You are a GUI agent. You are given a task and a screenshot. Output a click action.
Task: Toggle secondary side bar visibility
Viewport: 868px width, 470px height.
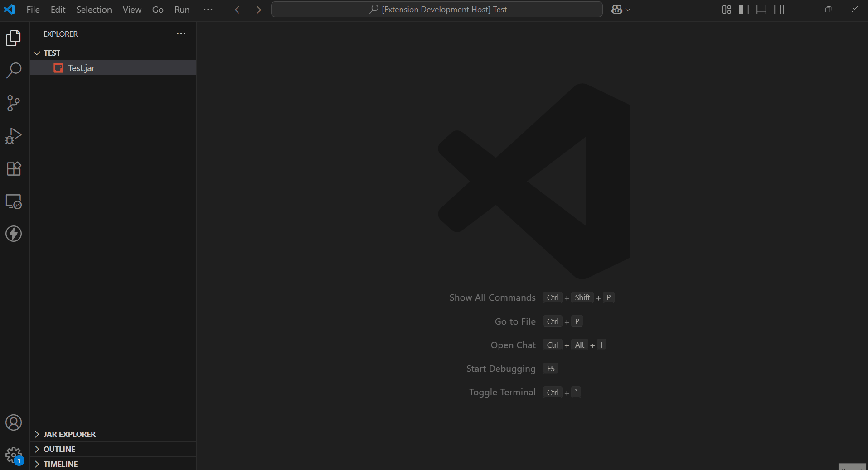(x=779, y=10)
